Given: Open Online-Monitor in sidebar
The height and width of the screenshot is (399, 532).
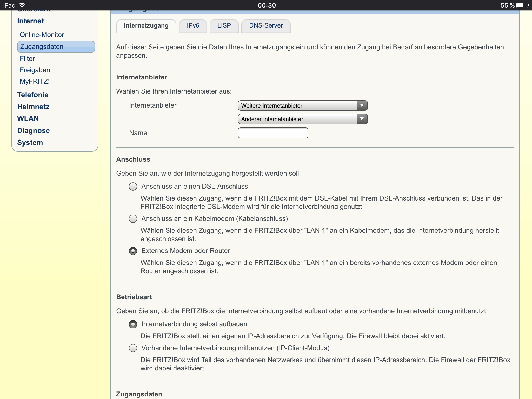Looking at the screenshot, I should 42,35.
